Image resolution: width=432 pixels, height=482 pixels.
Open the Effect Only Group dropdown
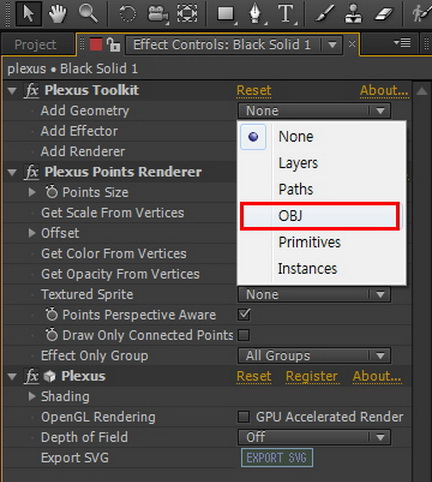click(x=314, y=356)
